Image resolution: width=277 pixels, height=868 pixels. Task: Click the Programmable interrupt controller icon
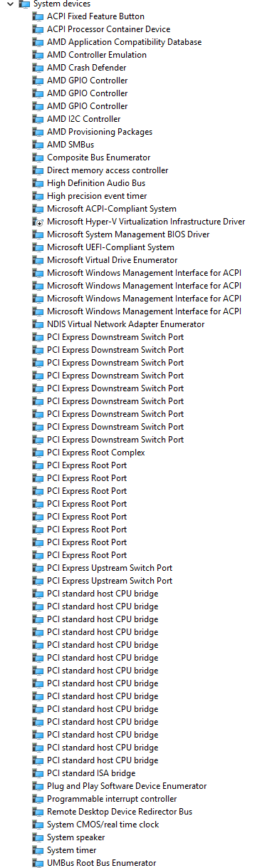tap(38, 799)
